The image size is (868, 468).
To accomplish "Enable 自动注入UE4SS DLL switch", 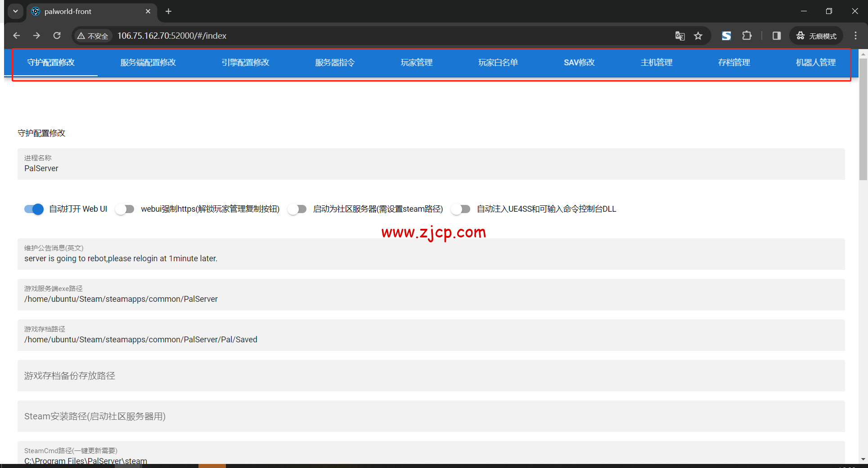I will (461, 209).
